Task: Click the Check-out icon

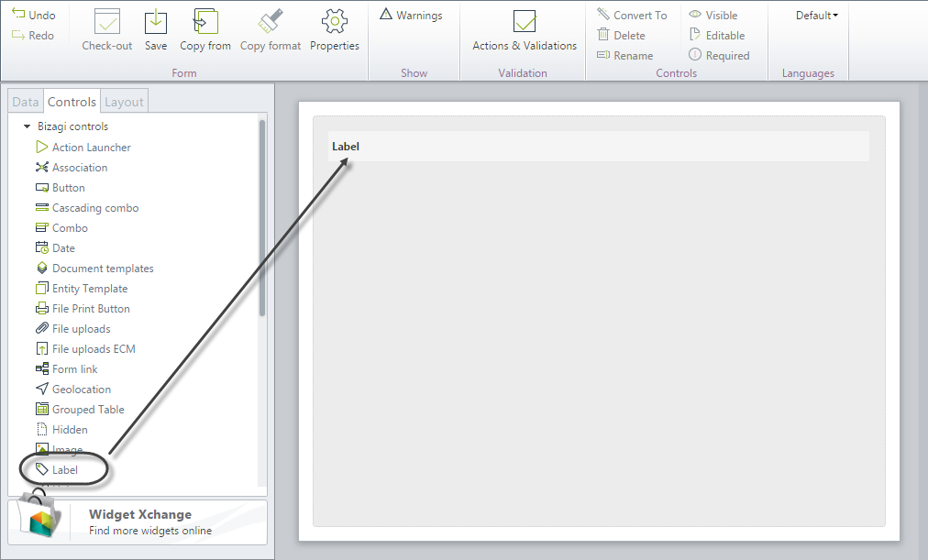Action: (107, 22)
